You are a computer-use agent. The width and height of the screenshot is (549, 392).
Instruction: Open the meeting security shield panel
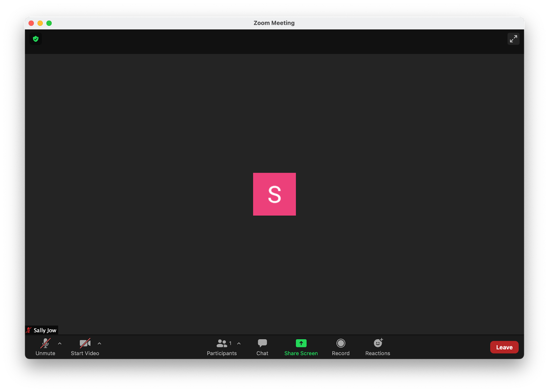(x=35, y=39)
